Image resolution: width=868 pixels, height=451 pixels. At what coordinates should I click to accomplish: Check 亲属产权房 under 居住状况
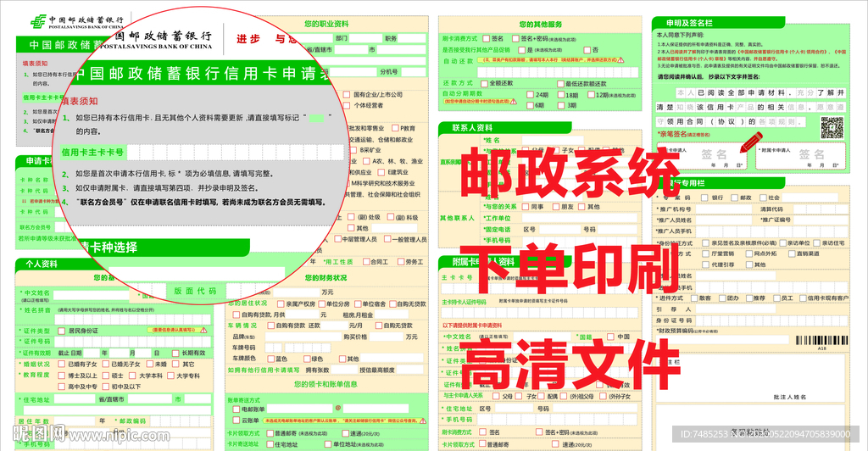pos(280,303)
